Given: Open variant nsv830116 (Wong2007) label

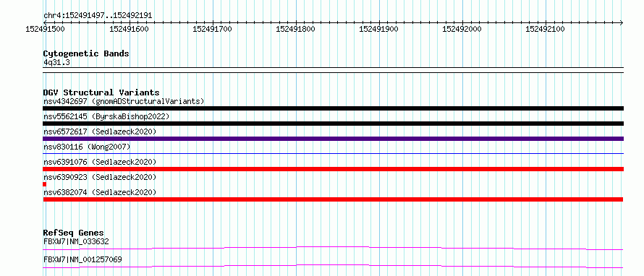Looking at the screenshot, I should (x=87, y=147).
